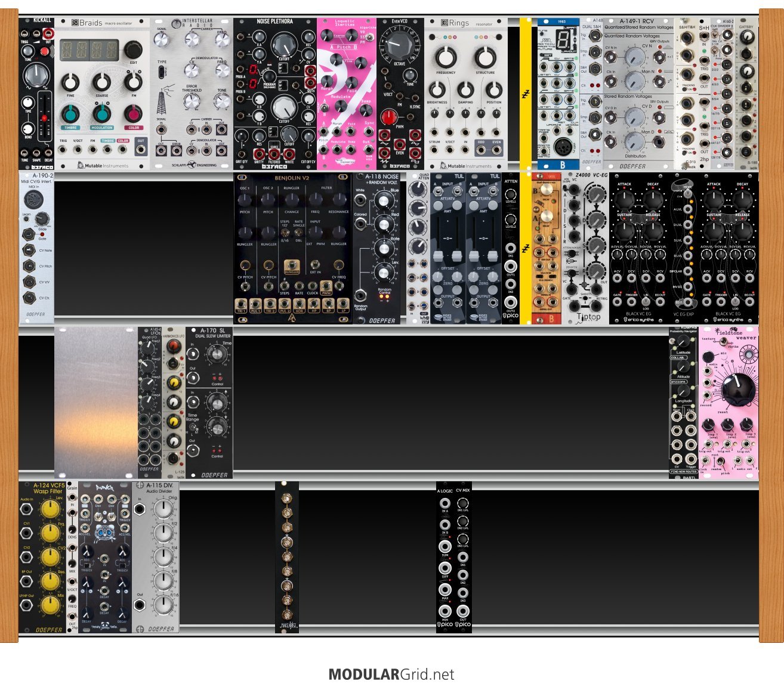Click the Doepfer logo on the A-170 module
784x687 pixels.
pyautogui.click(x=214, y=475)
